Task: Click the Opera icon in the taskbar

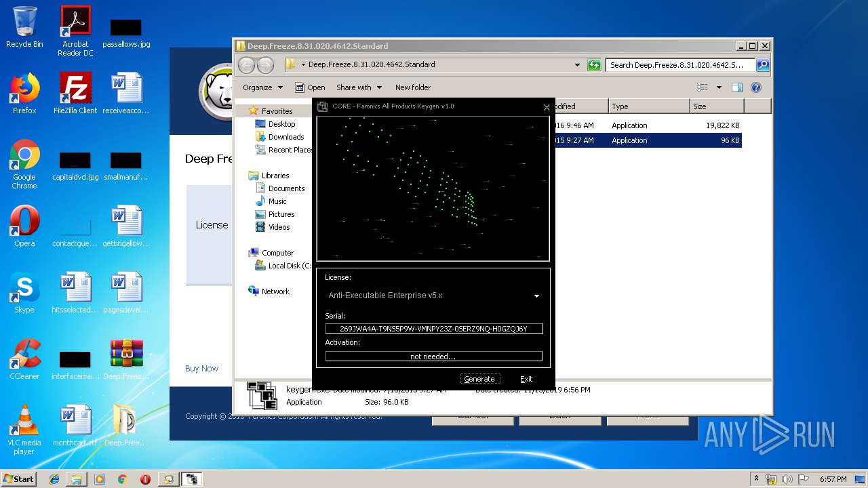Action: [145, 479]
